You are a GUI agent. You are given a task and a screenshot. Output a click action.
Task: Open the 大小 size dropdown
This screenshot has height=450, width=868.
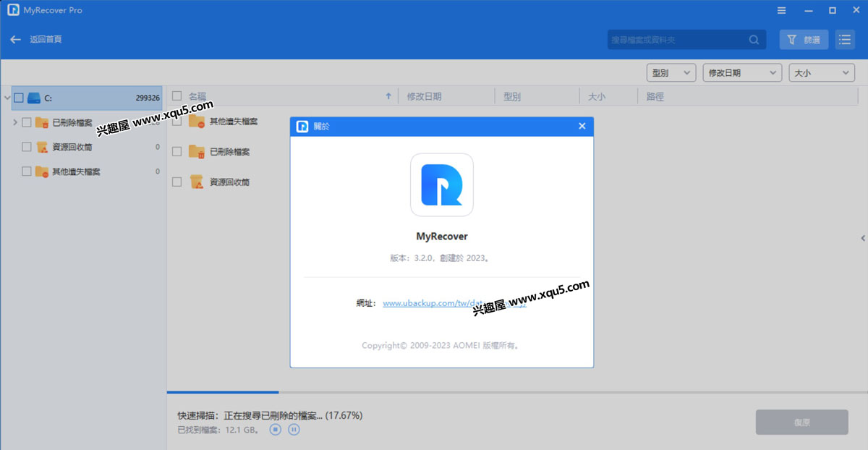(822, 73)
